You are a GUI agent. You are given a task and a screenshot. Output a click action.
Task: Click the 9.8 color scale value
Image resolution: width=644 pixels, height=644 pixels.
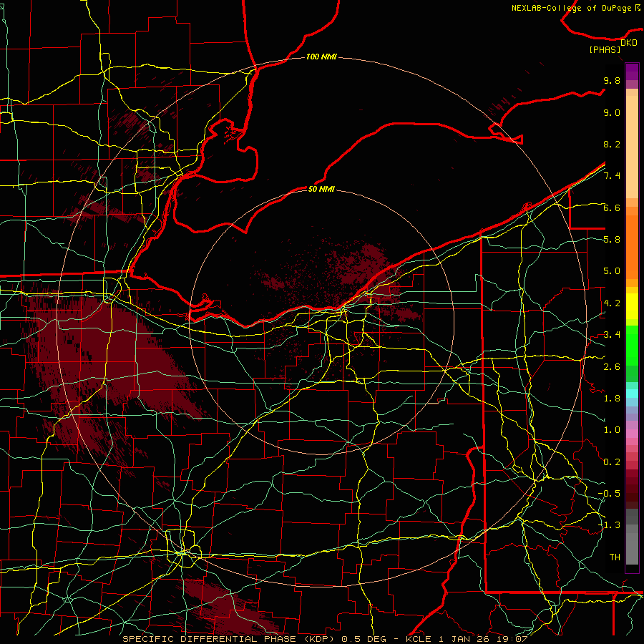(x=612, y=80)
